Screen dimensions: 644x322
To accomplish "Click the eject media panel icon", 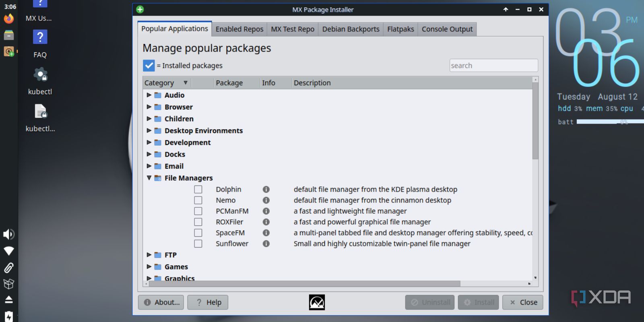I will pyautogui.click(x=9, y=299).
